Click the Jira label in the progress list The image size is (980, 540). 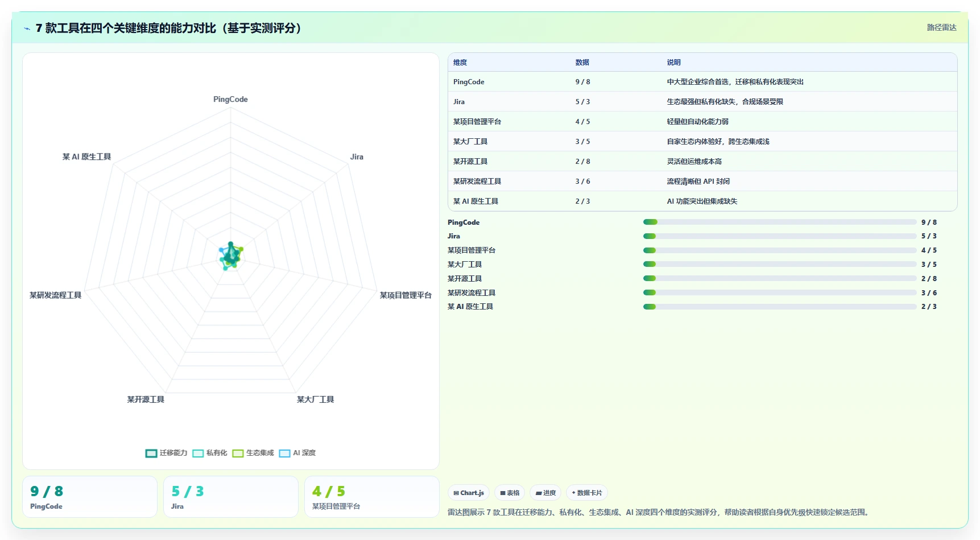[x=454, y=236]
